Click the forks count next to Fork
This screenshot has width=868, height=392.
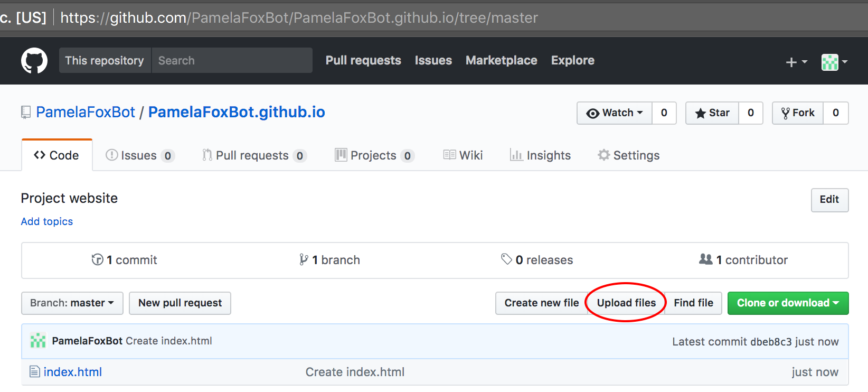pyautogui.click(x=836, y=113)
